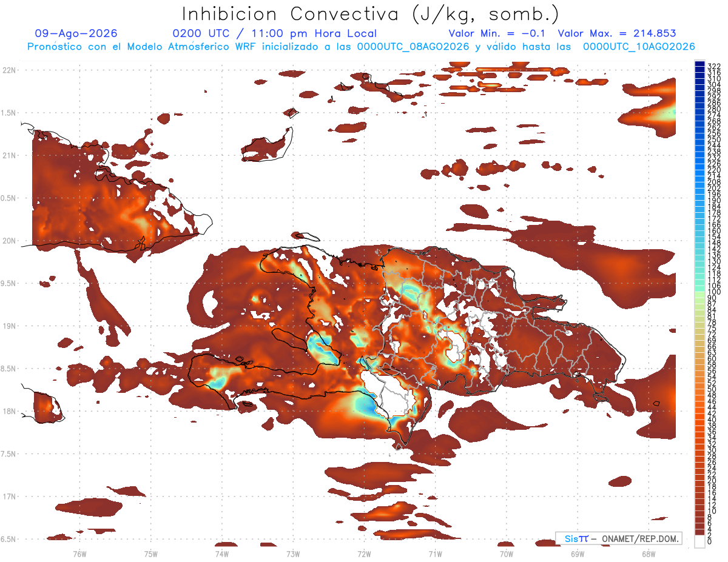Click the 'Valor Min. = -0.1' text
728x562 pixels.
coord(497,33)
